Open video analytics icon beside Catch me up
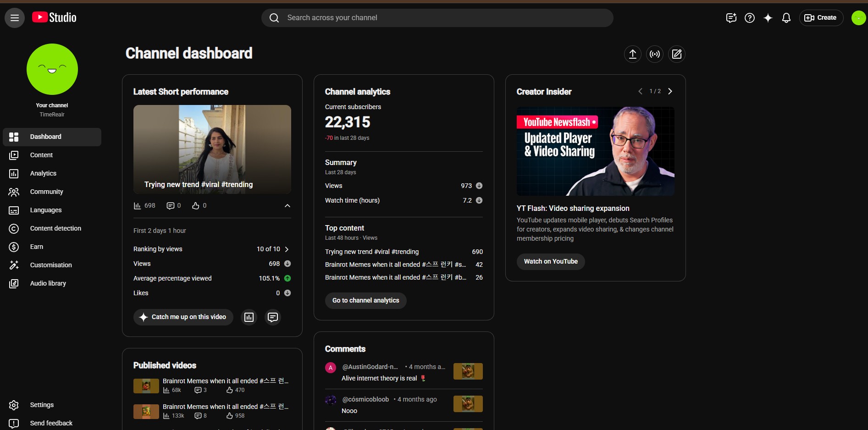868x430 pixels. 249,317
